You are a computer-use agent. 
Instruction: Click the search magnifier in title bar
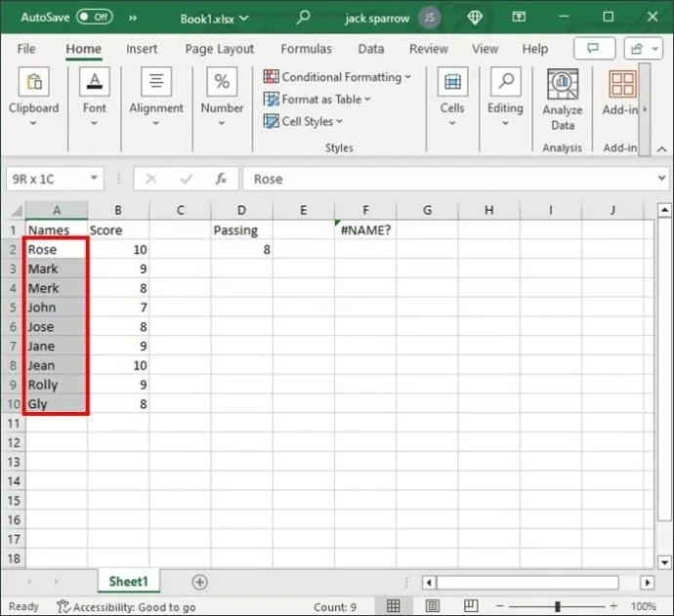point(304,18)
